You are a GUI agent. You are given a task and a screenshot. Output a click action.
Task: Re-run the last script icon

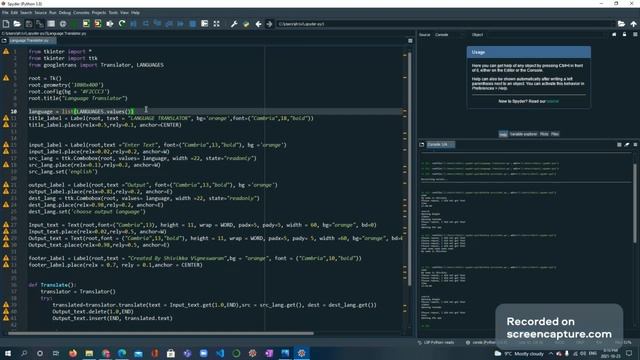[122, 24]
